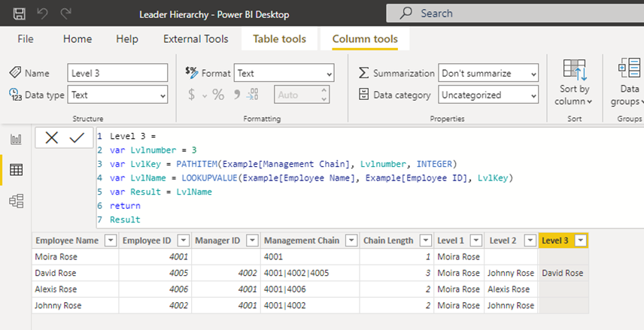Open the Report view from sidebar
Image resolution: width=644 pixels, height=330 pixels.
click(x=16, y=139)
